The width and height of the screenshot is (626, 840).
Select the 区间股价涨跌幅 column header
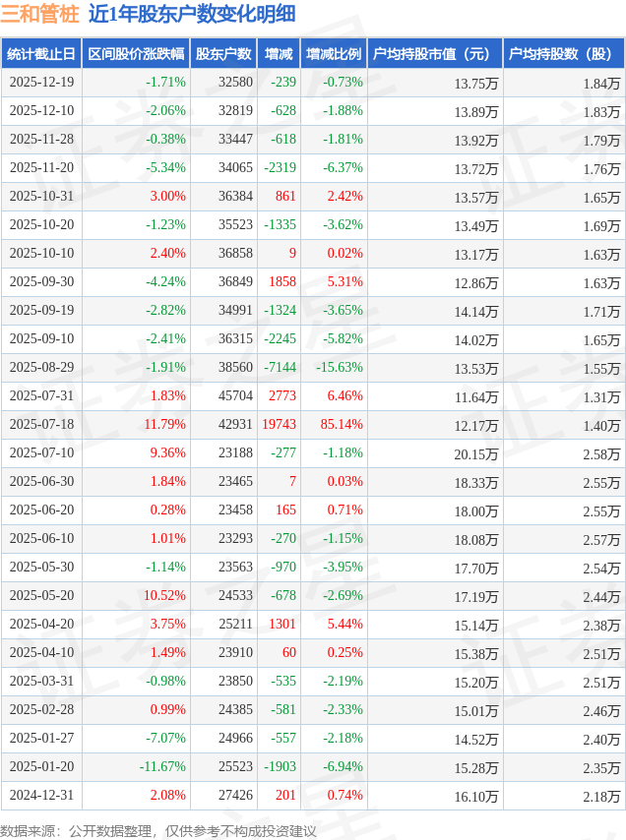click(136, 54)
